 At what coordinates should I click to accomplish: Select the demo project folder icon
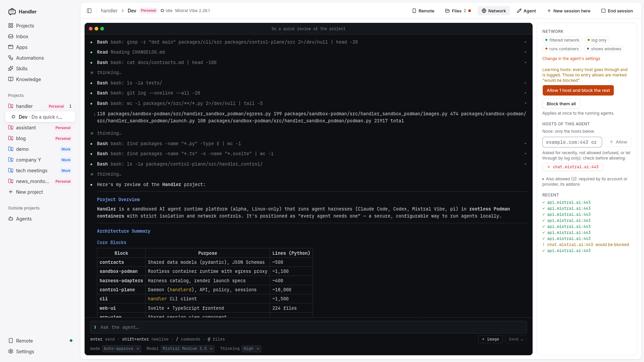pos(11,149)
